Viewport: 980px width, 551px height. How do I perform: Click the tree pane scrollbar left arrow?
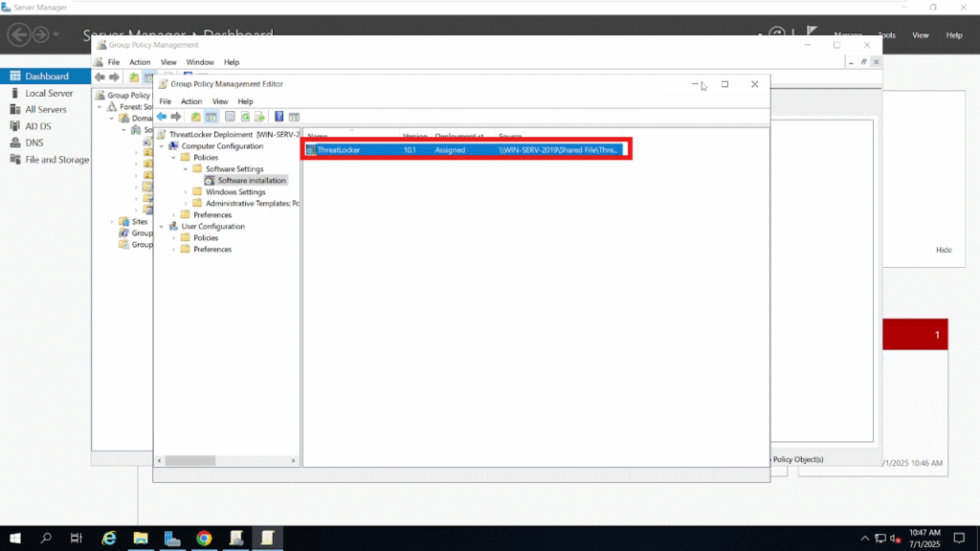click(x=160, y=460)
